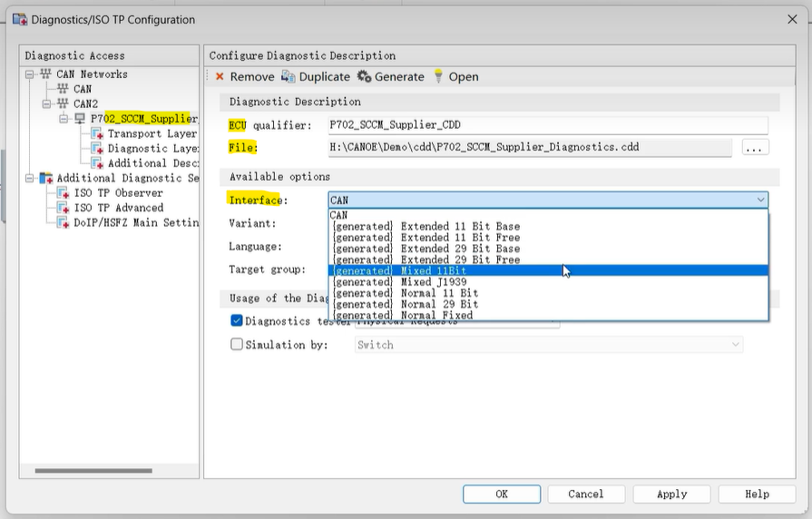The height and width of the screenshot is (519, 812).
Task: Close the Interface combo box arrow
Action: click(x=760, y=200)
